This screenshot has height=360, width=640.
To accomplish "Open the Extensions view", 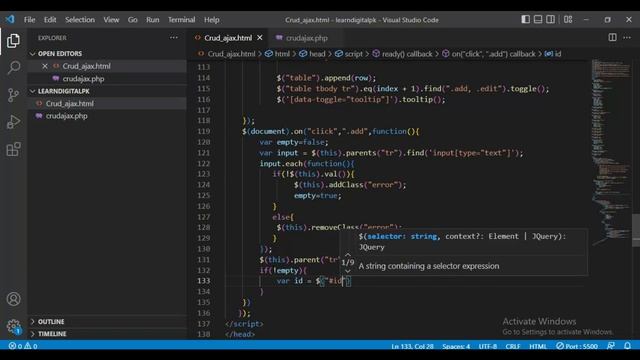I will (13, 149).
